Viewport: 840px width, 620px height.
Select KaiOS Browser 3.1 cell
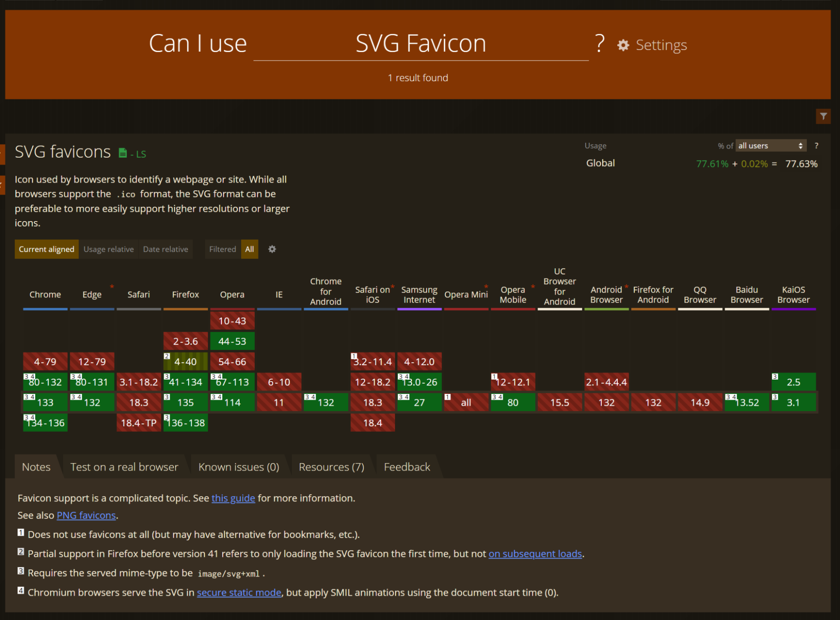click(x=793, y=403)
